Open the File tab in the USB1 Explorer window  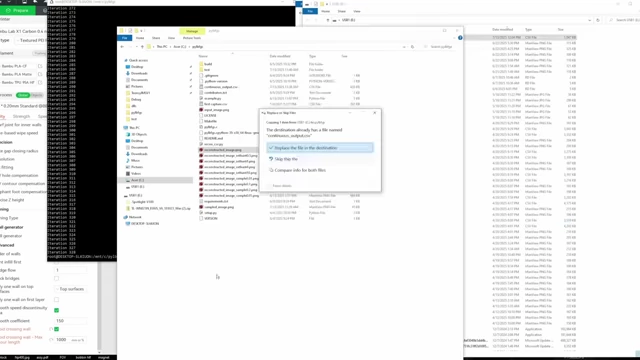pos(310,11)
